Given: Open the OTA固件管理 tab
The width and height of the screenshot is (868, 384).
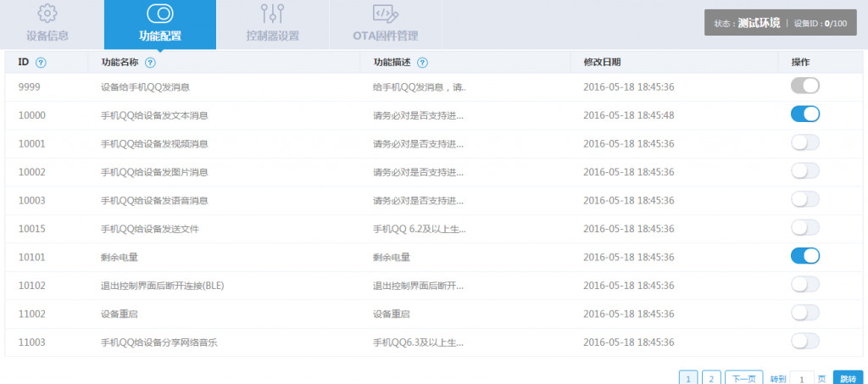Looking at the screenshot, I should click(x=386, y=25).
